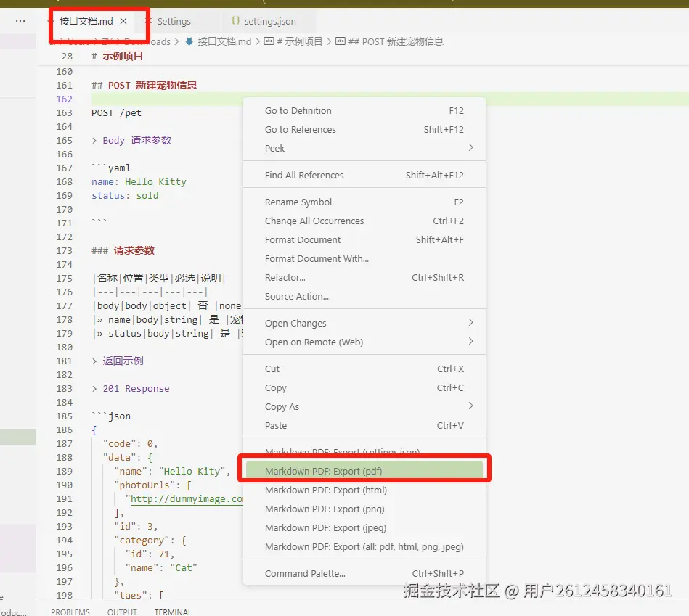Choose Go to References
The height and width of the screenshot is (616, 689).
tap(364, 130)
